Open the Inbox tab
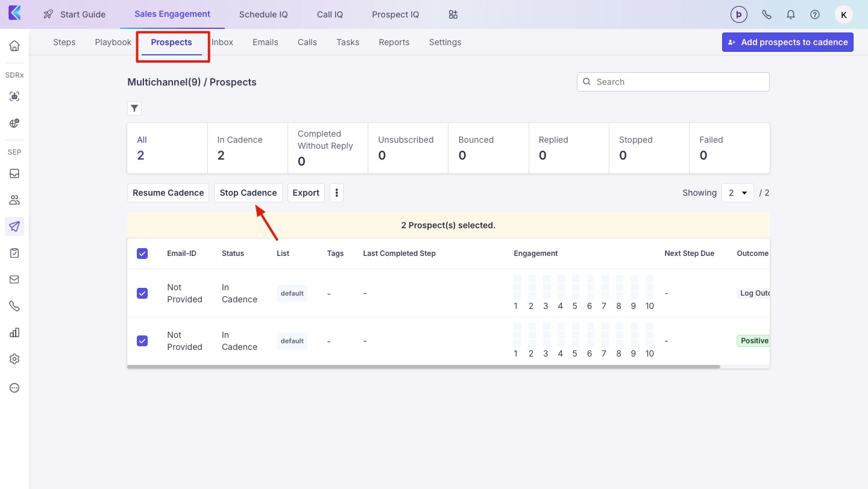Image resolution: width=868 pixels, height=489 pixels. pos(222,42)
